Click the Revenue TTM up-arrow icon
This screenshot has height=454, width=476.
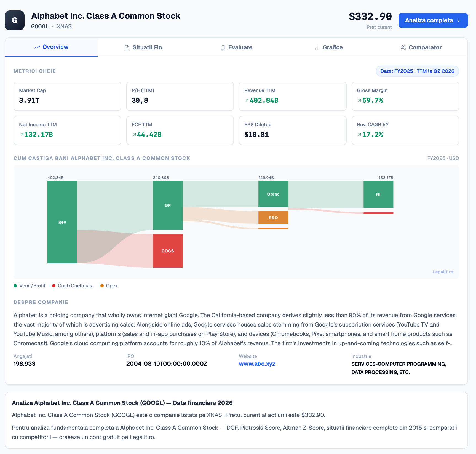point(247,100)
